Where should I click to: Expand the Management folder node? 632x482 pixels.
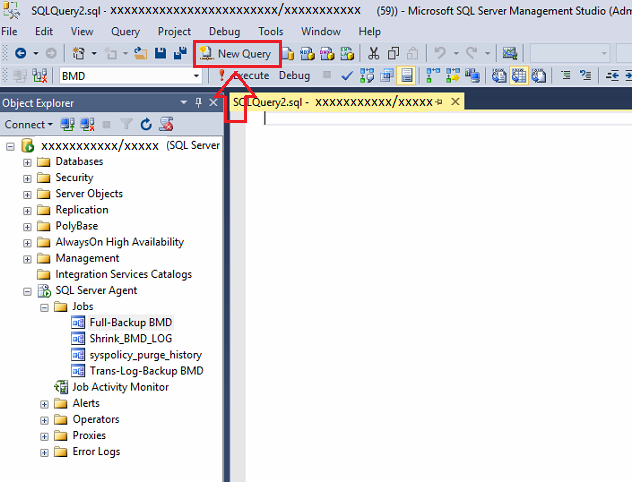[x=27, y=259]
